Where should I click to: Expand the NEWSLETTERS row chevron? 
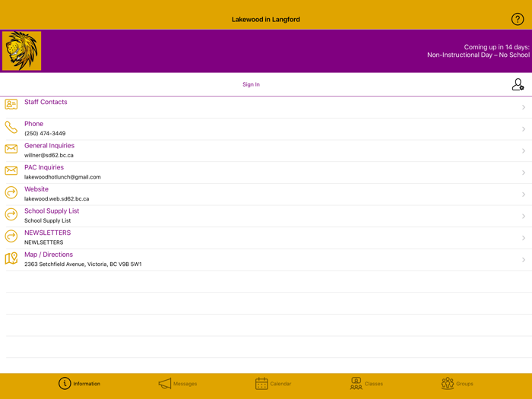pyautogui.click(x=524, y=238)
